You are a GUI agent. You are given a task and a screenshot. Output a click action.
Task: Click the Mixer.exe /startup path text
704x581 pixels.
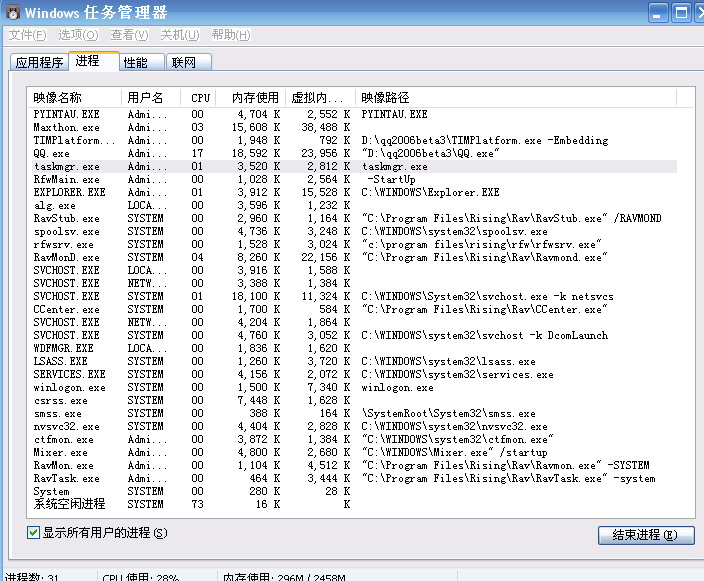454,453
